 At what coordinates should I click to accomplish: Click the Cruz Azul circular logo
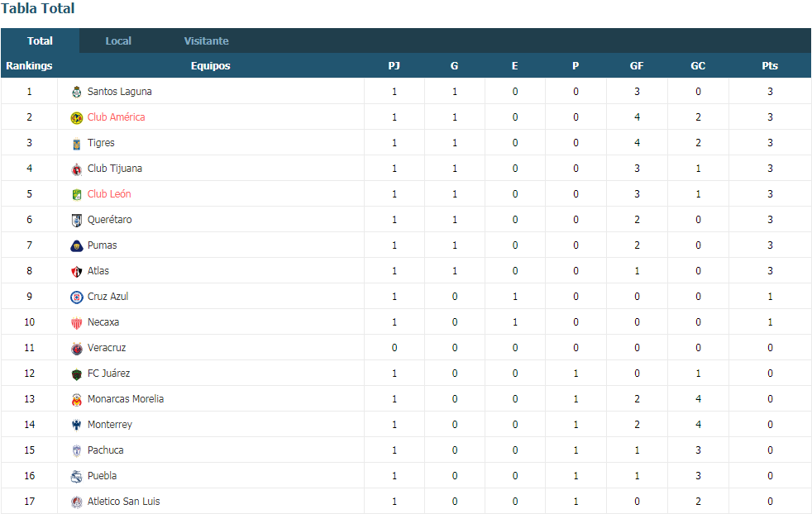(x=77, y=297)
